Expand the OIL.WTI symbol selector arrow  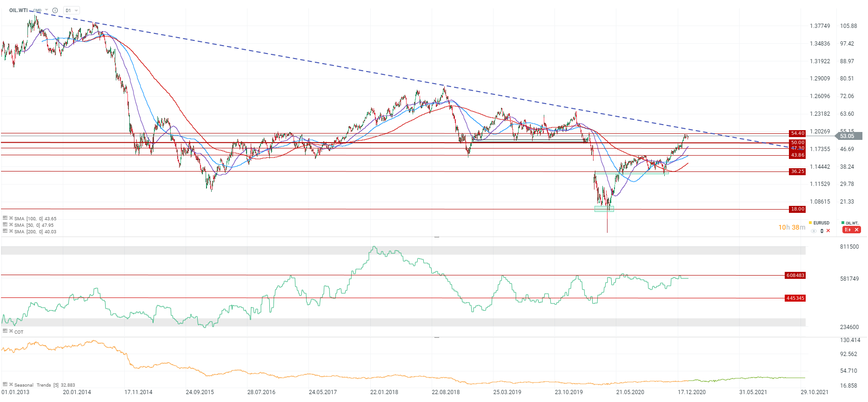tap(47, 10)
